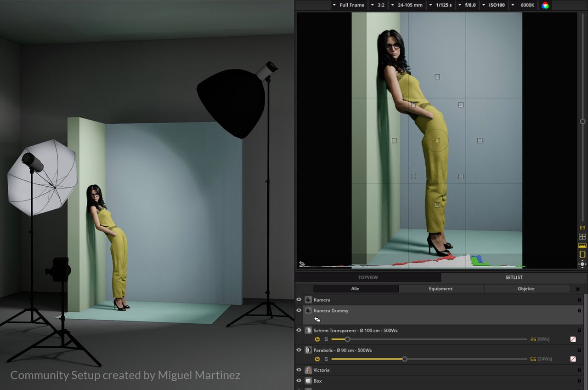Open the f/8.0 aperture dropdown
This screenshot has width=588, height=390.
[468, 5]
